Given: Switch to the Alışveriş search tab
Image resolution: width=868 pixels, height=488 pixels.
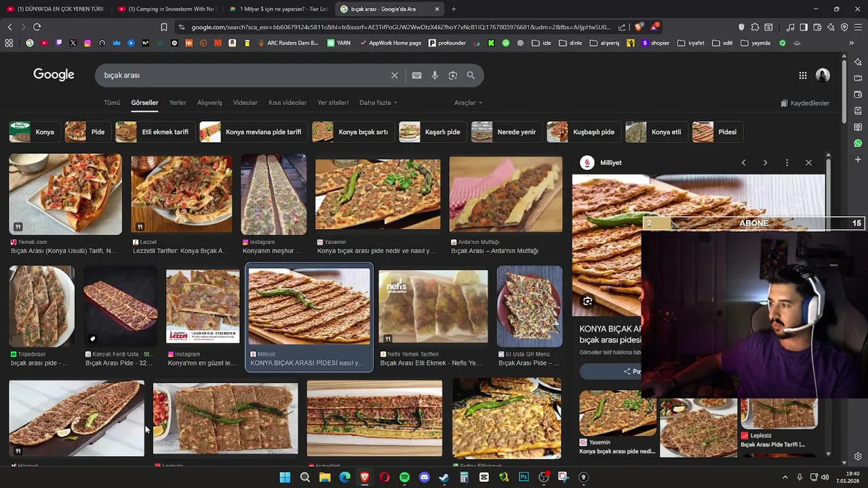Looking at the screenshot, I should [210, 103].
